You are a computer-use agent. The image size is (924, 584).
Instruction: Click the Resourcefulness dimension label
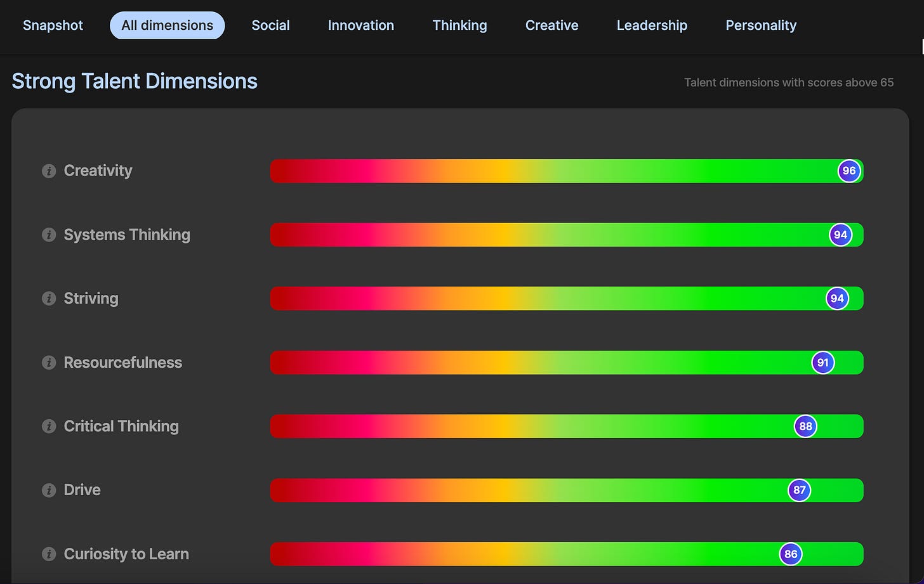[123, 363]
